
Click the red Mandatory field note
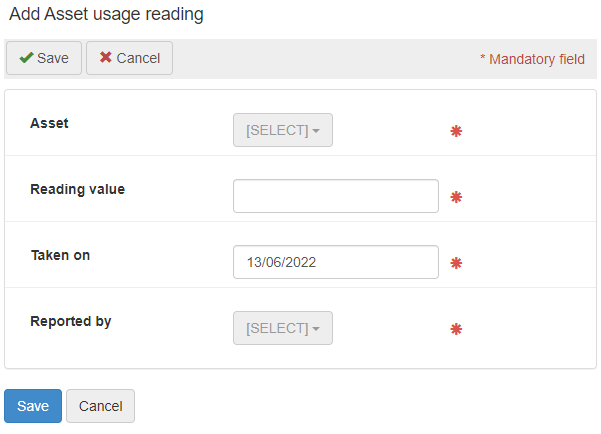(x=532, y=59)
